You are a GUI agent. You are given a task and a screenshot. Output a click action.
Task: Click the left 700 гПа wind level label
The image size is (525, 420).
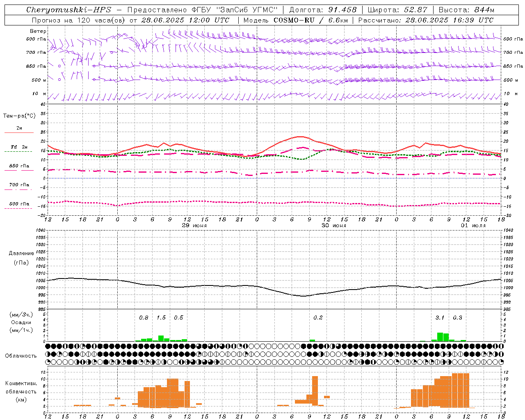click(x=36, y=52)
